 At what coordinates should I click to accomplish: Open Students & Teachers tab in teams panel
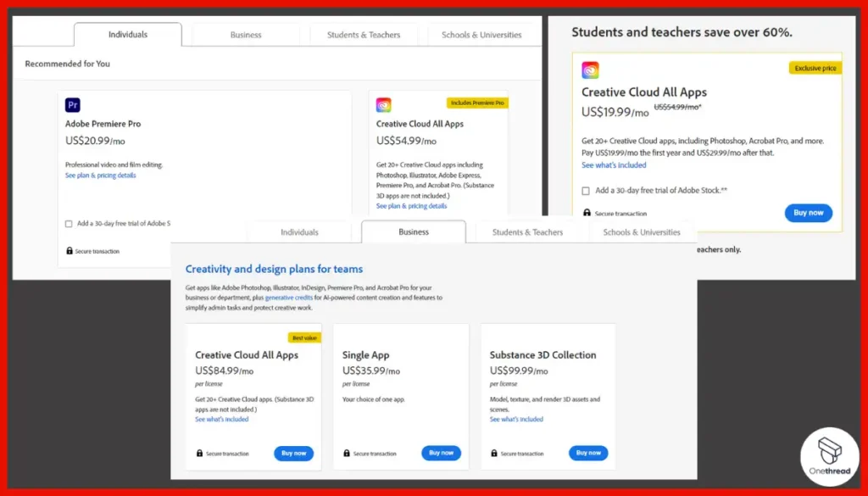pyautogui.click(x=527, y=232)
